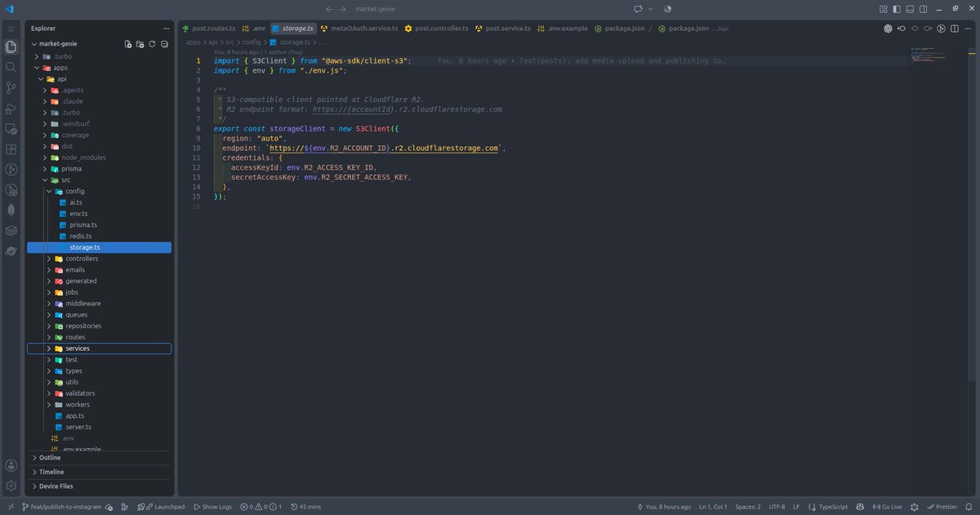
Task: Toggle Go Live server in status bar
Action: click(887, 507)
